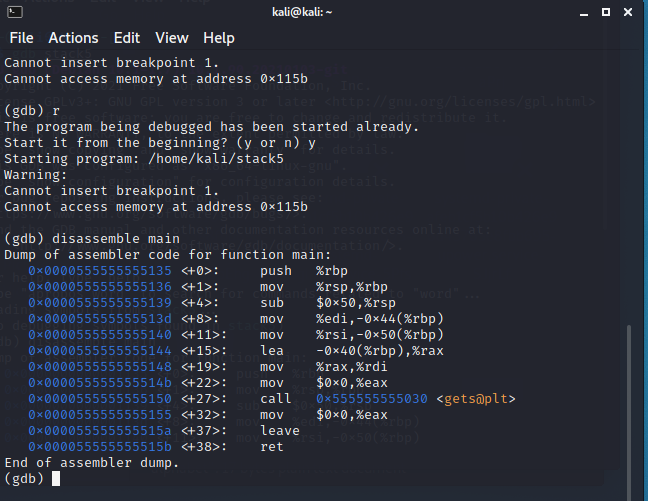Screen dimensions: 648x501
Task: Click address 0x0000555555555136 at <+1>
Action: [x=100, y=287]
